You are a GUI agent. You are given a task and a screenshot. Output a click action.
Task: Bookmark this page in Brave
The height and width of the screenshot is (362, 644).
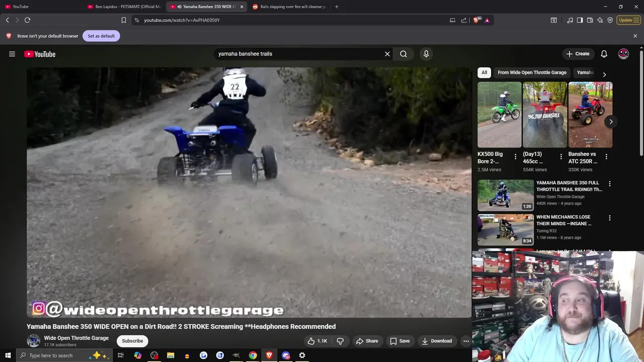(x=124, y=20)
